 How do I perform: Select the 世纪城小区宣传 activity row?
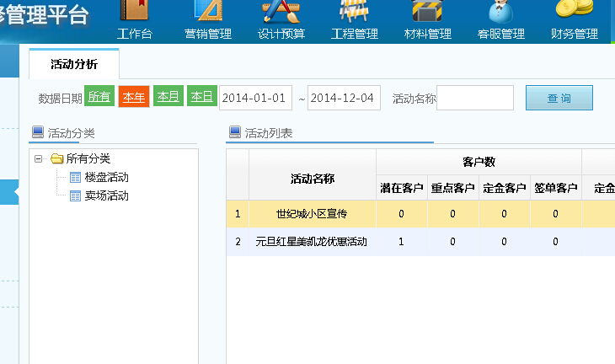click(312, 214)
